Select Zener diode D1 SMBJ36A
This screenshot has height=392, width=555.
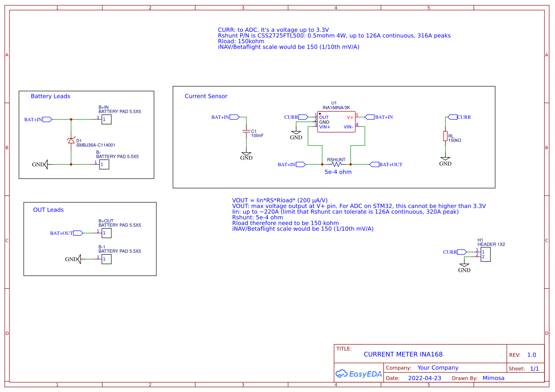70,141
